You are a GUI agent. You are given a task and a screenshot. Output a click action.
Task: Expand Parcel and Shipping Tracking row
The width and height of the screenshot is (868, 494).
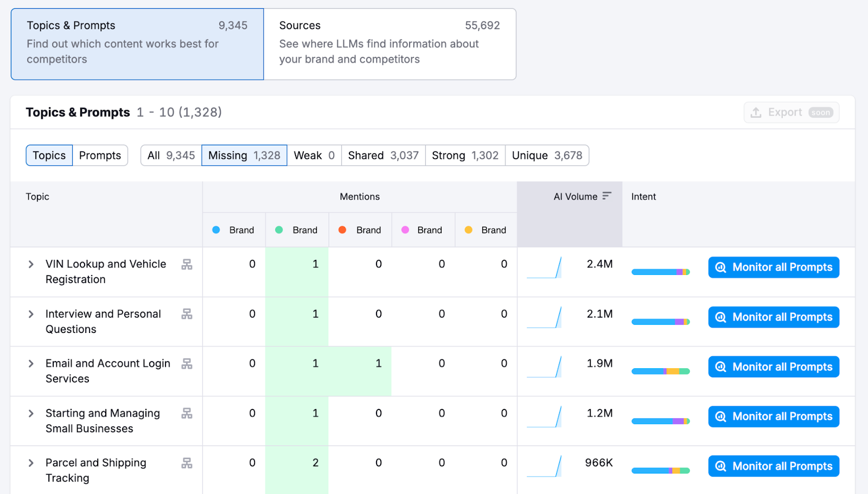(x=31, y=463)
